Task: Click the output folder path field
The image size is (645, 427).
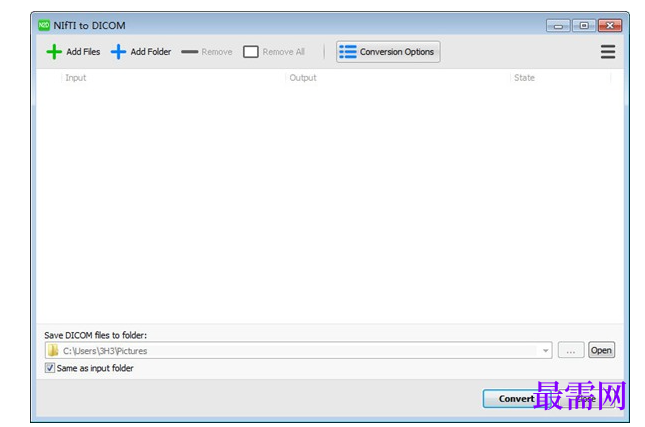Action: coord(298,350)
